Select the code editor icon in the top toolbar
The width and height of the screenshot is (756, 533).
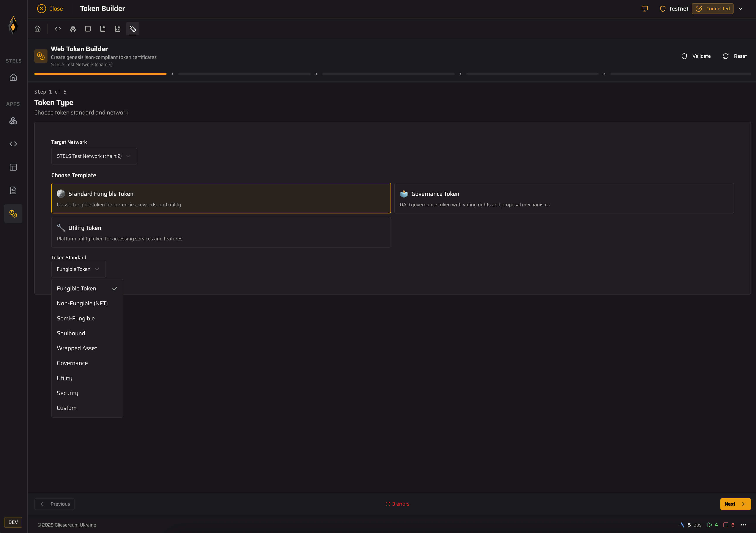tap(58, 29)
